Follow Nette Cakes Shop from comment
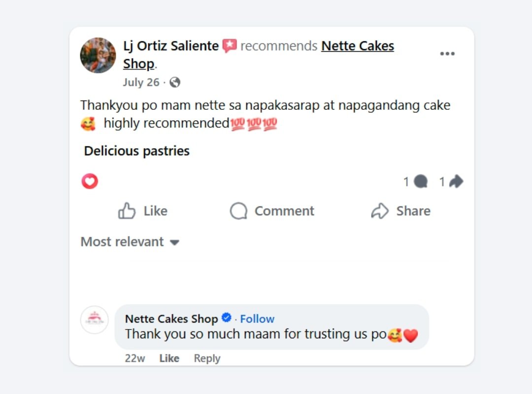The height and width of the screenshot is (394, 532). 257,319
